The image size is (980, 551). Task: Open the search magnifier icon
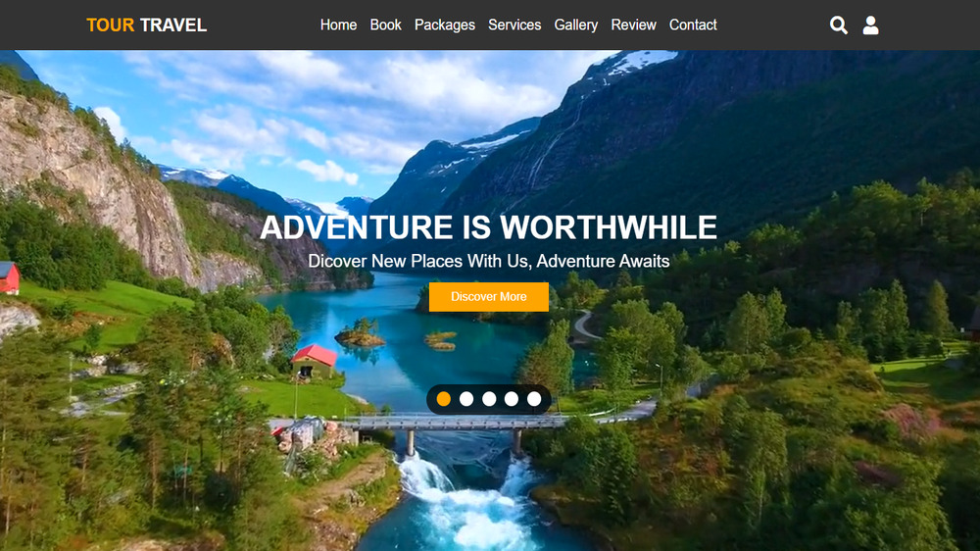(x=838, y=25)
